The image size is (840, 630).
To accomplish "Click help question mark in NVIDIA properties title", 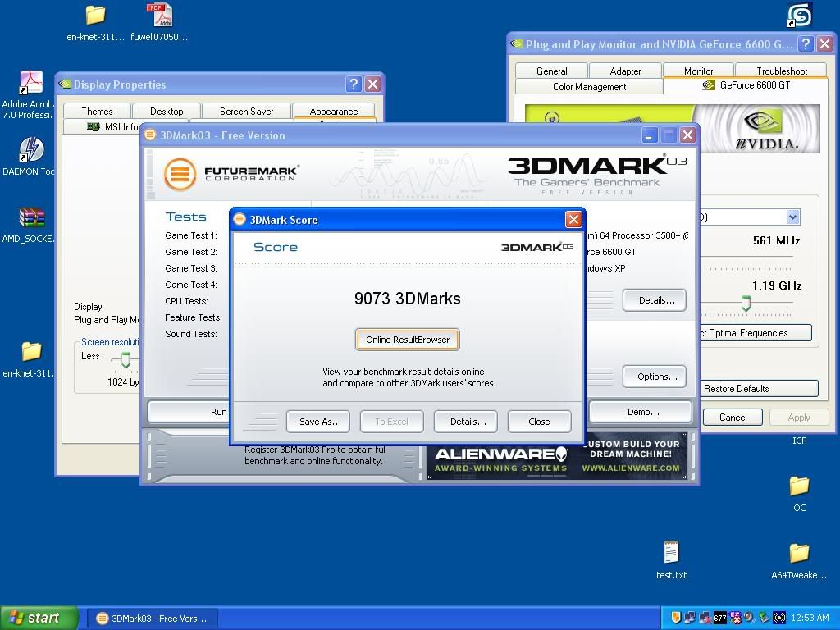I will [806, 44].
